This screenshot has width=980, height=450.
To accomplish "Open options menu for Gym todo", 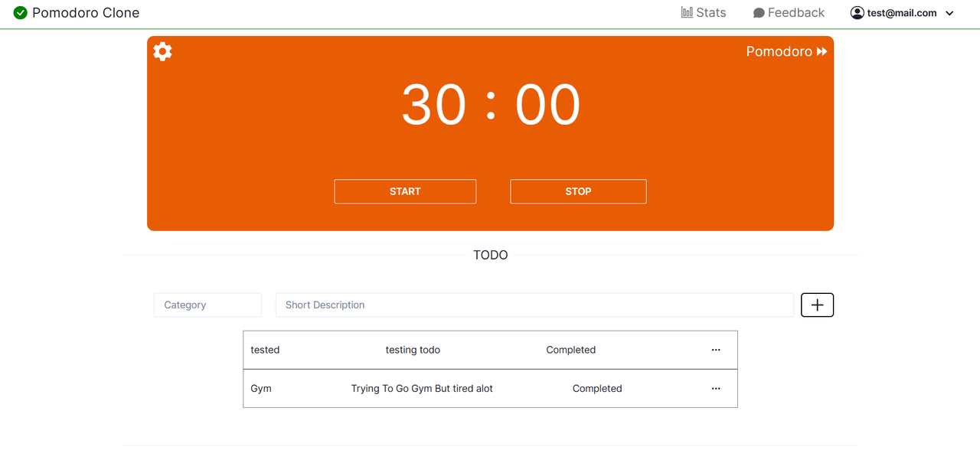I will tap(716, 388).
